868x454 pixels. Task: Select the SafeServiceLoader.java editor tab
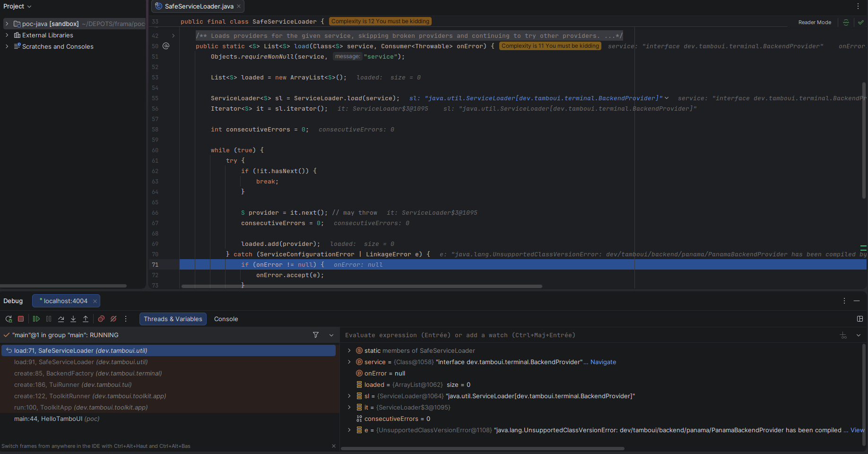199,6
